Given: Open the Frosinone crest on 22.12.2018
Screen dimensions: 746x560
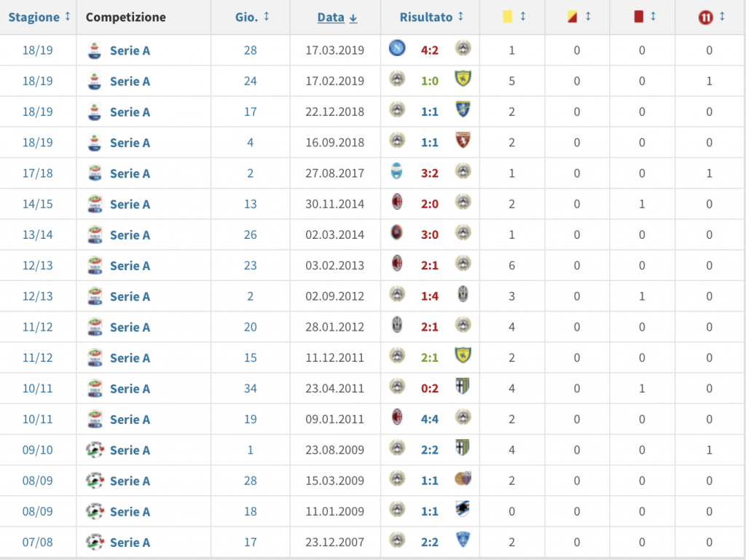Looking at the screenshot, I should coord(462,111).
